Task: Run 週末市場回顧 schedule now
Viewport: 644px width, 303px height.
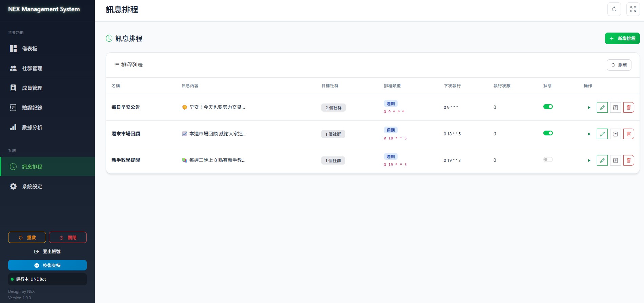Action: 589,134
